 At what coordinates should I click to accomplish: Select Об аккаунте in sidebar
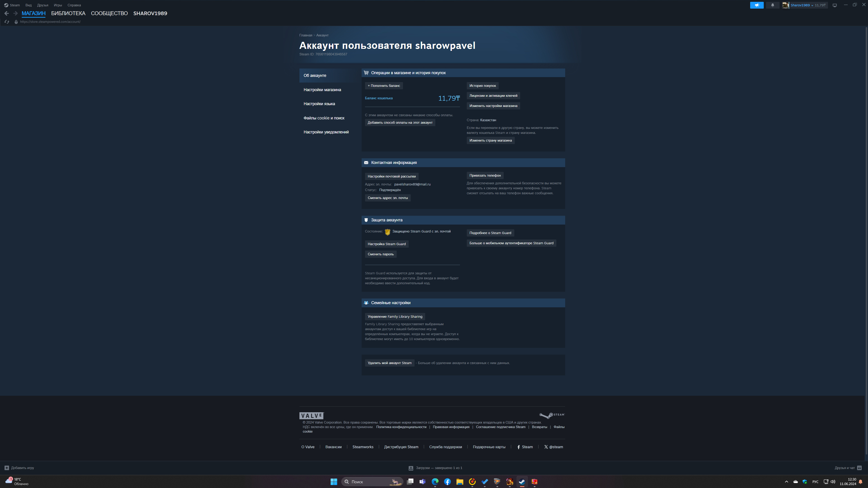click(x=329, y=76)
